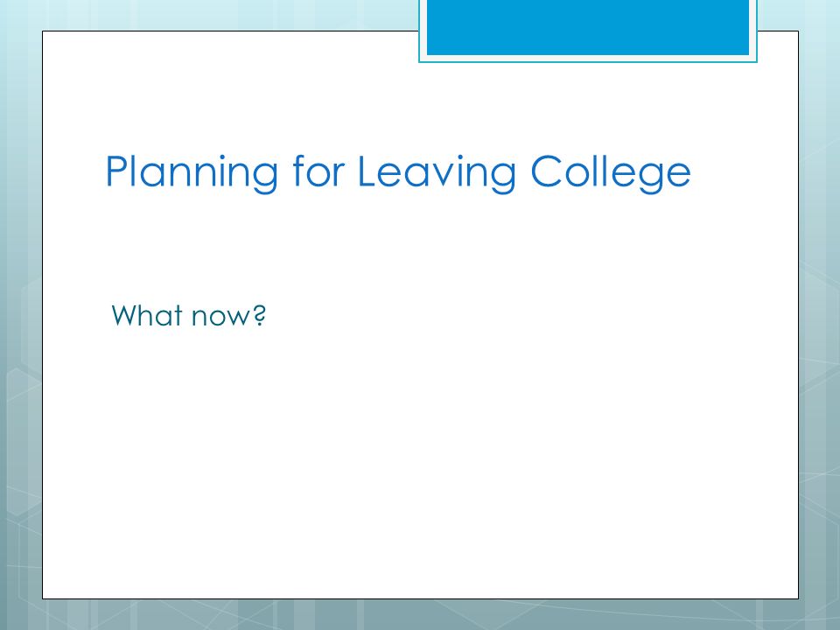Screen dimensions: 840x630
Task: Click the capital letter "W" of What
Action: pos(127,315)
